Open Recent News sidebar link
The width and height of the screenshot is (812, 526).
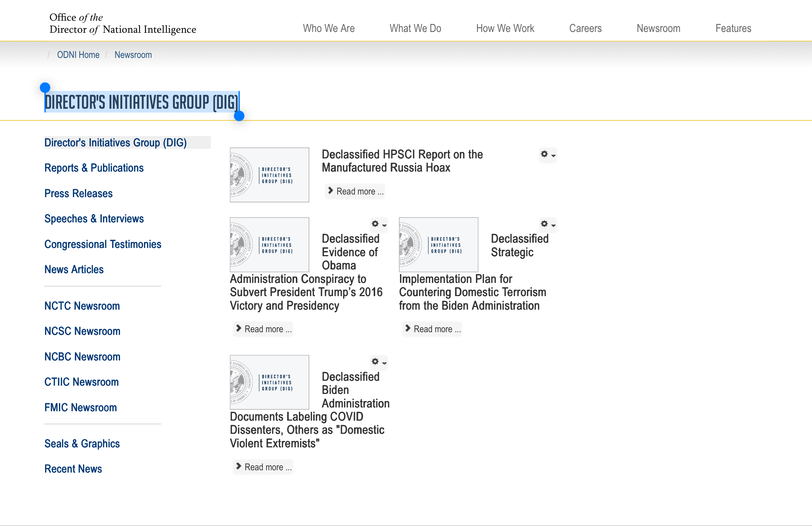(x=73, y=469)
